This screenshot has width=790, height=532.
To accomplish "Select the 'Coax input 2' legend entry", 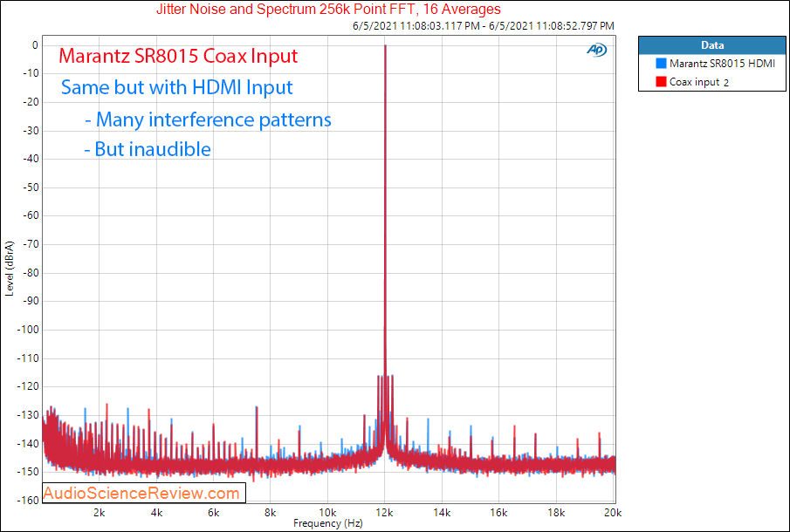I will click(x=693, y=81).
